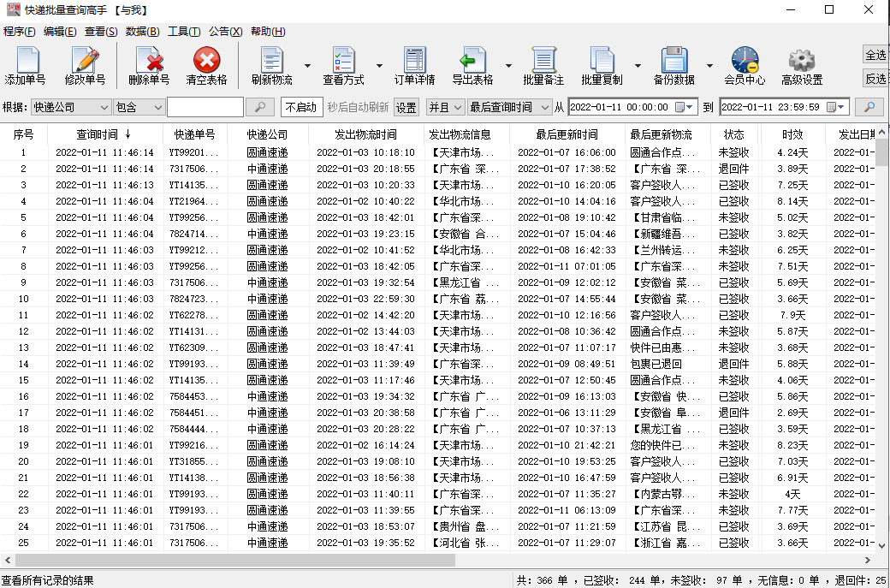
Task: Expand the 最后查询时间 time type dropdown
Action: coord(544,107)
